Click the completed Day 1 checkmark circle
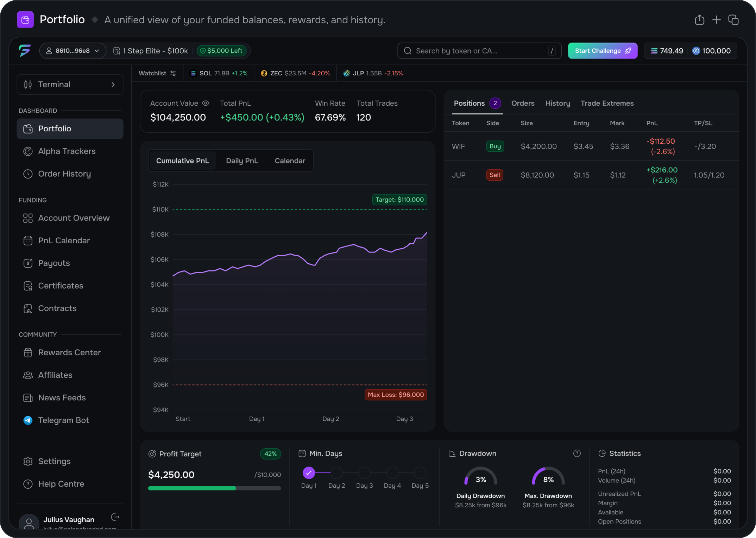The width and height of the screenshot is (756, 538). click(309, 473)
